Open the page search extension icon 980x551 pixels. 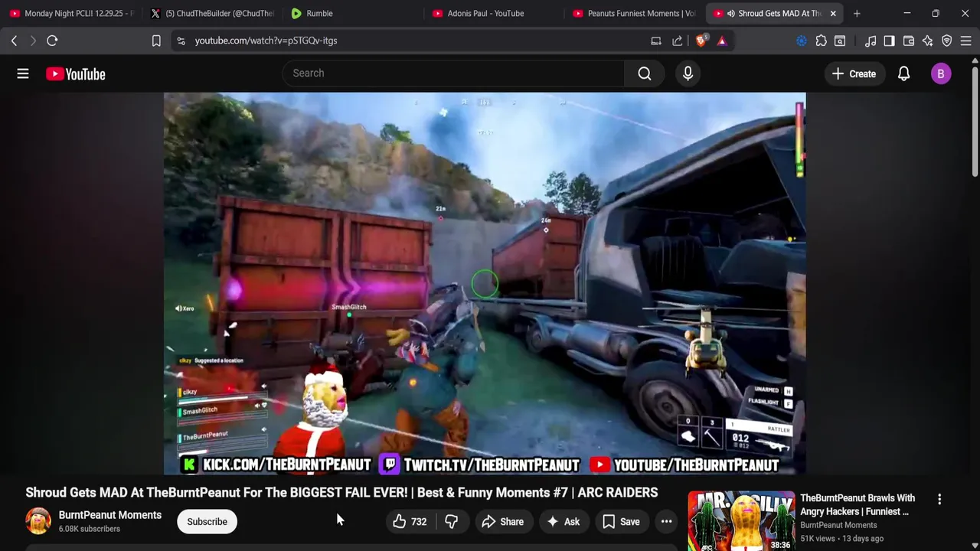pos(840,41)
